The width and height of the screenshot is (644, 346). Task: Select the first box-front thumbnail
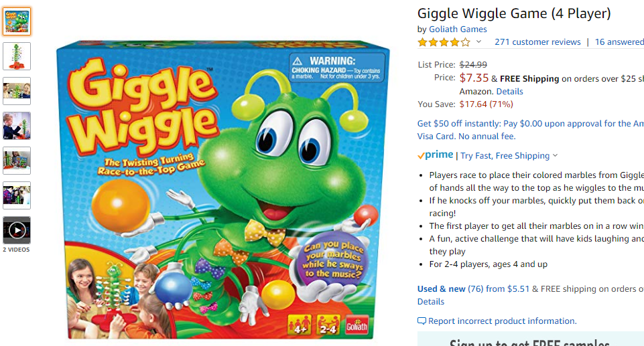17,21
